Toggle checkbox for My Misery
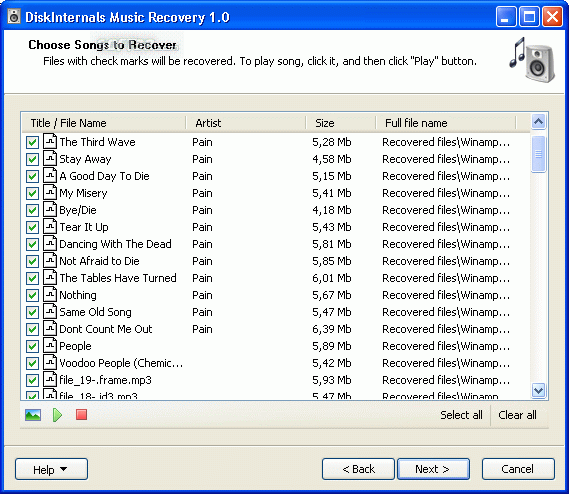Image resolution: width=569 pixels, height=494 pixels. tap(32, 193)
